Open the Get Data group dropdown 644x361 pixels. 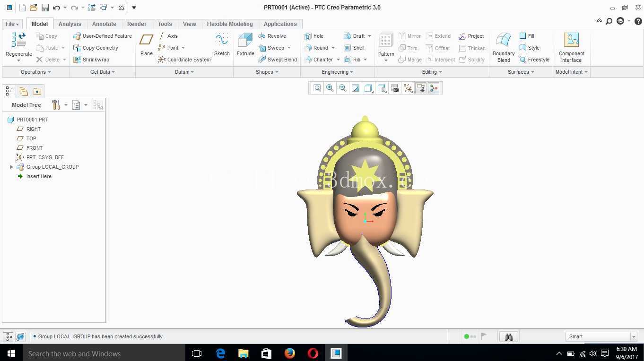point(103,72)
